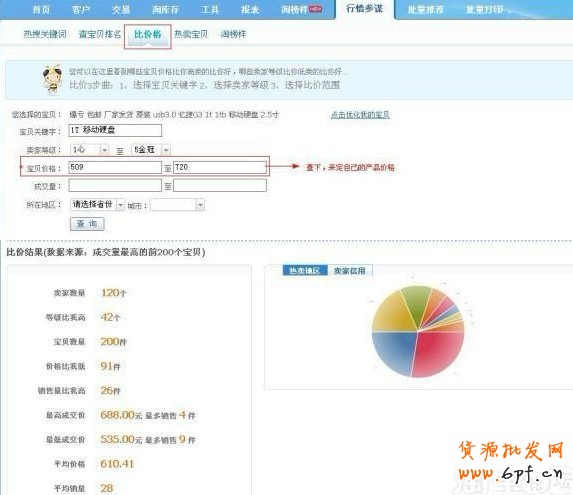Click the 688.00元 highest price value
The image size is (573, 495).
pos(121,415)
